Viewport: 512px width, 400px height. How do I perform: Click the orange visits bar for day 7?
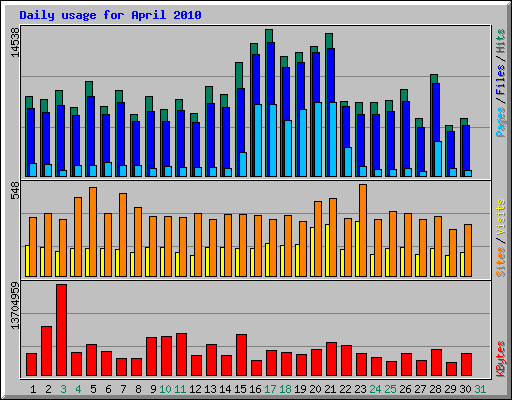[x=123, y=235]
